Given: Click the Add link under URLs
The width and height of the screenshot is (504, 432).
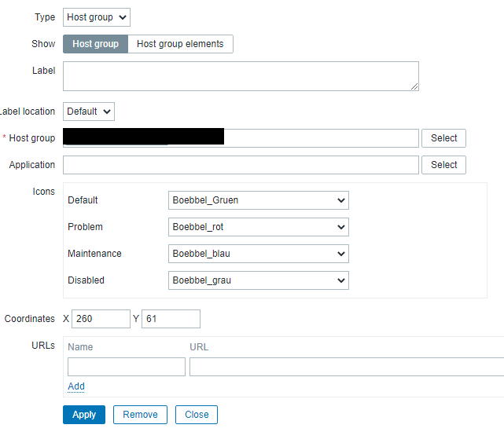Looking at the screenshot, I should pyautogui.click(x=76, y=386).
